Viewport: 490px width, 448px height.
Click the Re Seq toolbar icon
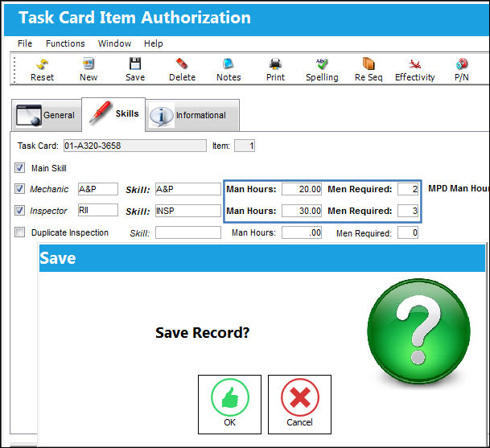coord(369,64)
